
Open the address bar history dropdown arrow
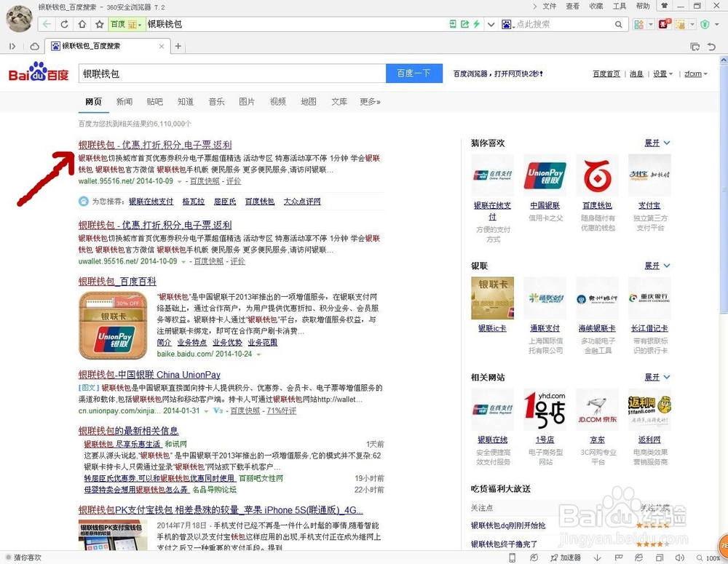click(491, 24)
